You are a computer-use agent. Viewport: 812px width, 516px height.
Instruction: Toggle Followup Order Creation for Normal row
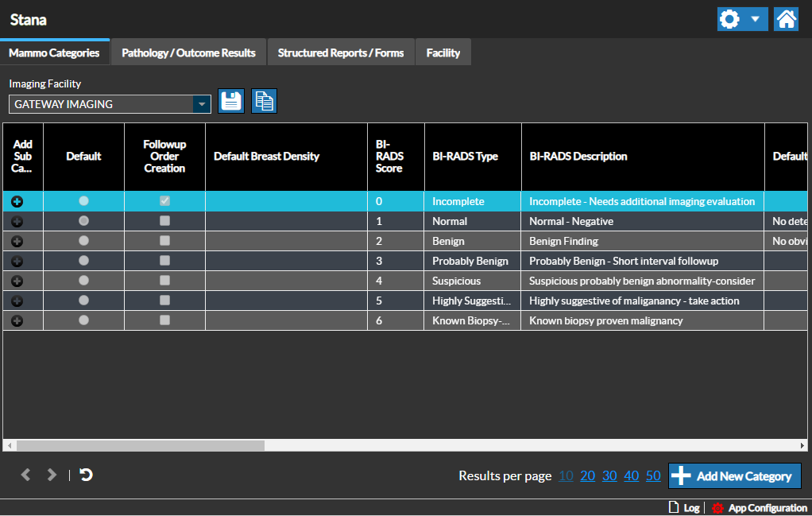tap(164, 221)
